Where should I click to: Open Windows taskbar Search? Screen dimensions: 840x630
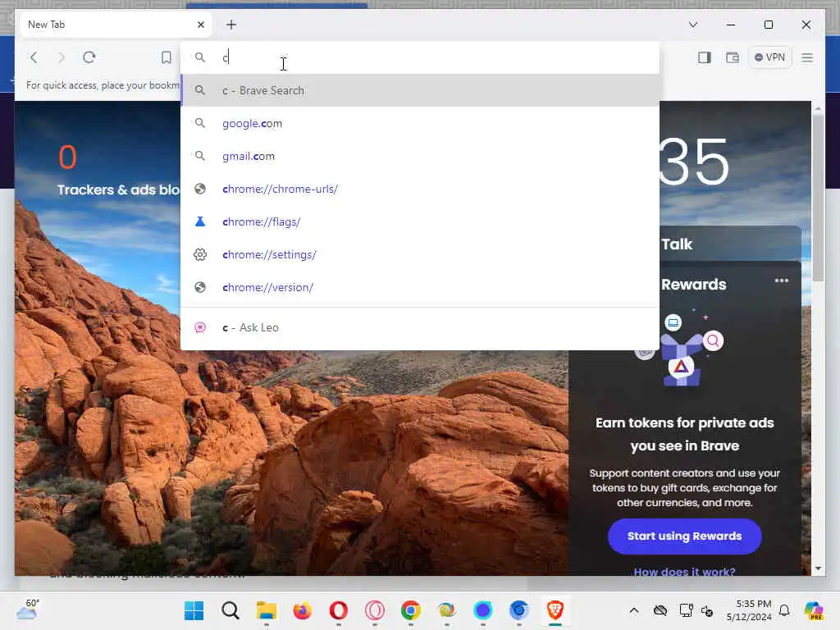[x=231, y=610]
